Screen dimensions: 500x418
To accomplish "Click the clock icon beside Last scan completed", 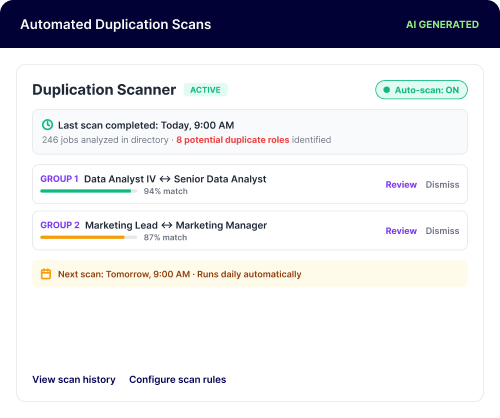I will (47, 125).
